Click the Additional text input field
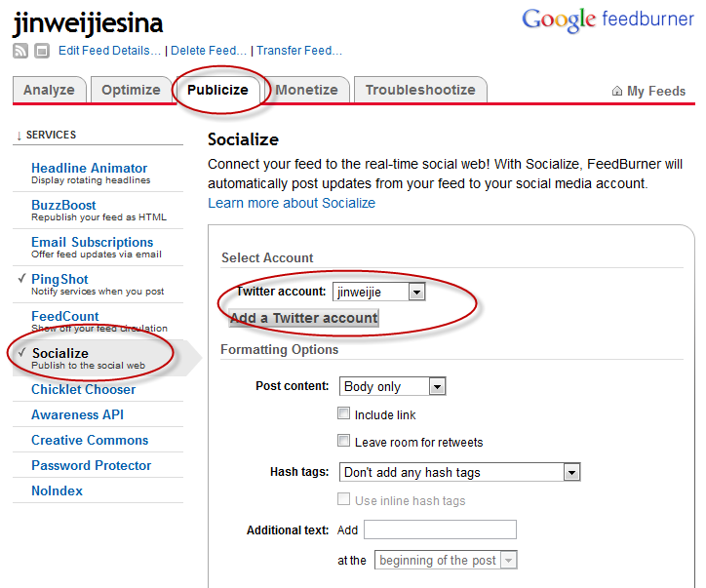706x588 pixels. 440,529
